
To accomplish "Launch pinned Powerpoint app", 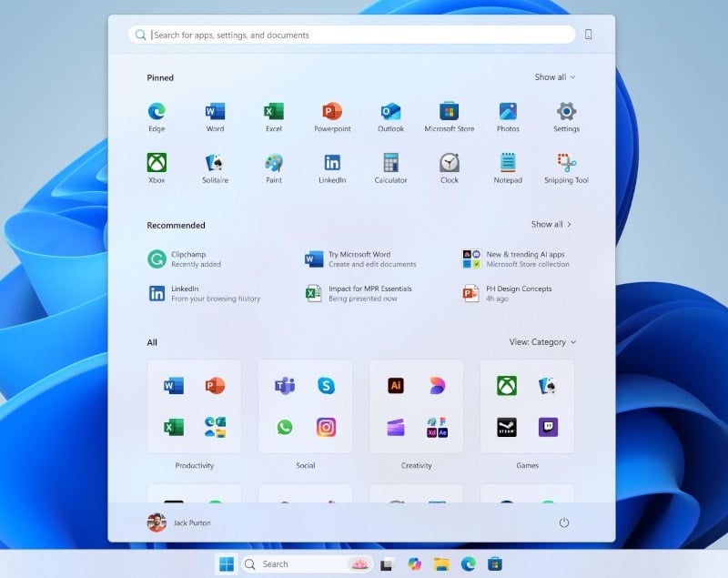I will coord(332,117).
